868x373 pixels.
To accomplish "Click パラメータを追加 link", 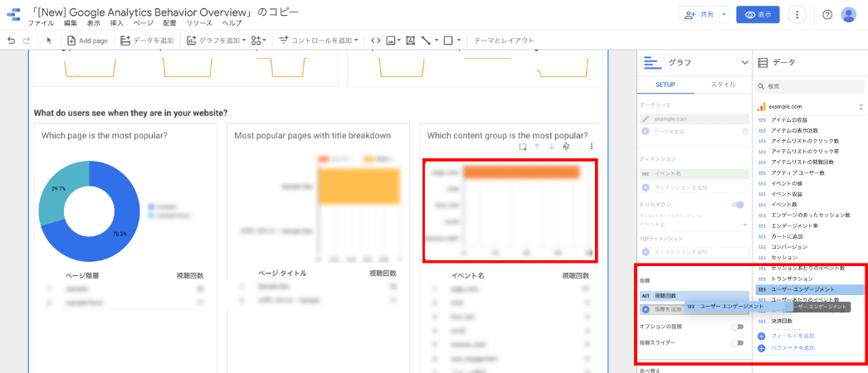I will click(792, 348).
